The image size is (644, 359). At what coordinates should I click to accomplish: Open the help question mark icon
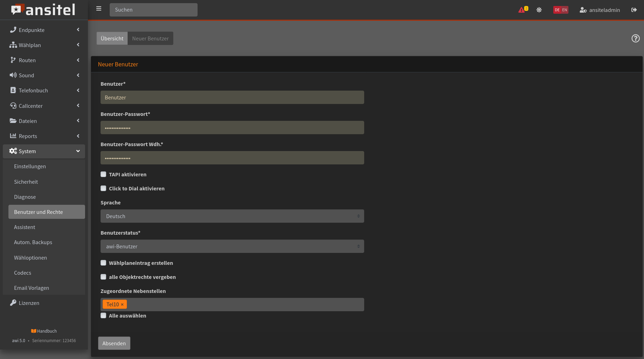[635, 38]
